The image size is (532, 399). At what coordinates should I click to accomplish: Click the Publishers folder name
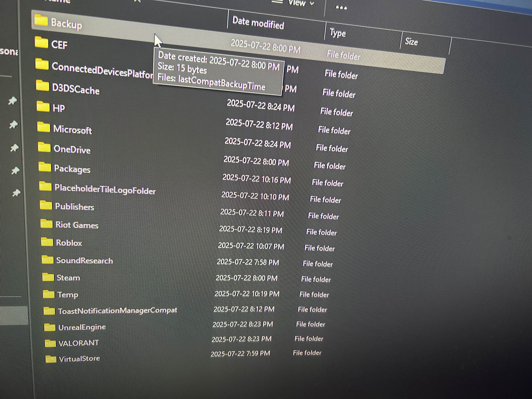tap(75, 207)
